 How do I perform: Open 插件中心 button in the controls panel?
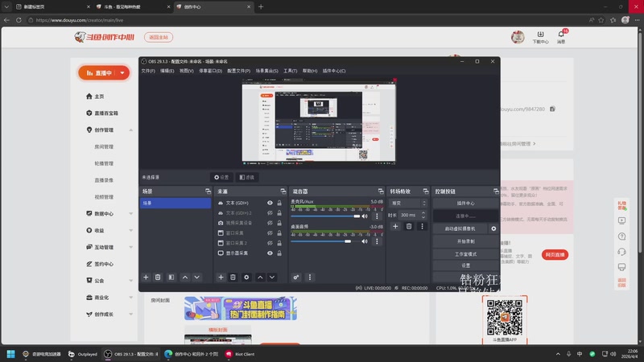pyautogui.click(x=466, y=204)
